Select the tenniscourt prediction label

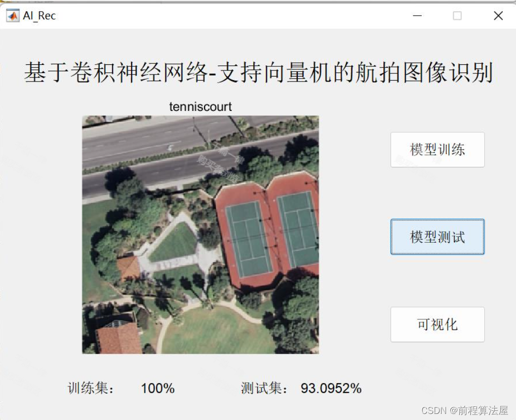[x=201, y=106]
